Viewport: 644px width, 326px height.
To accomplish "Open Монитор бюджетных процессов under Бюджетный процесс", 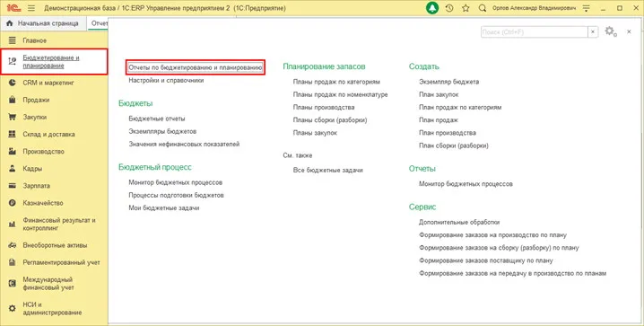I will pos(176,182).
